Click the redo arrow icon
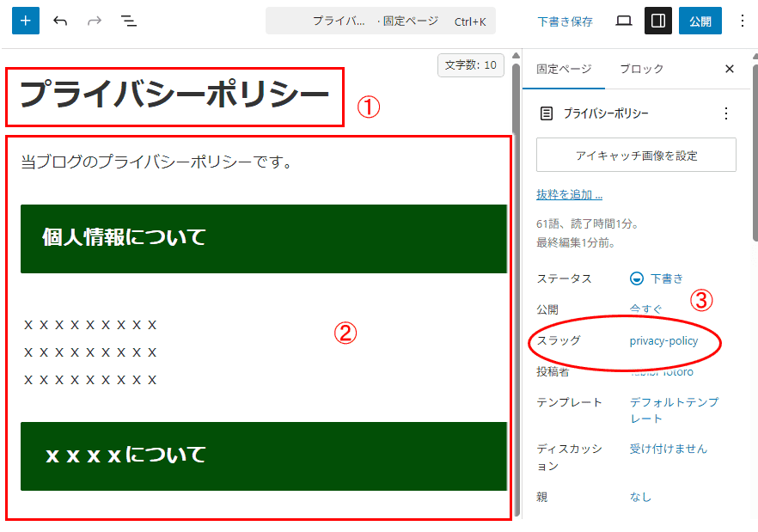This screenshot has width=758, height=532. point(95,21)
